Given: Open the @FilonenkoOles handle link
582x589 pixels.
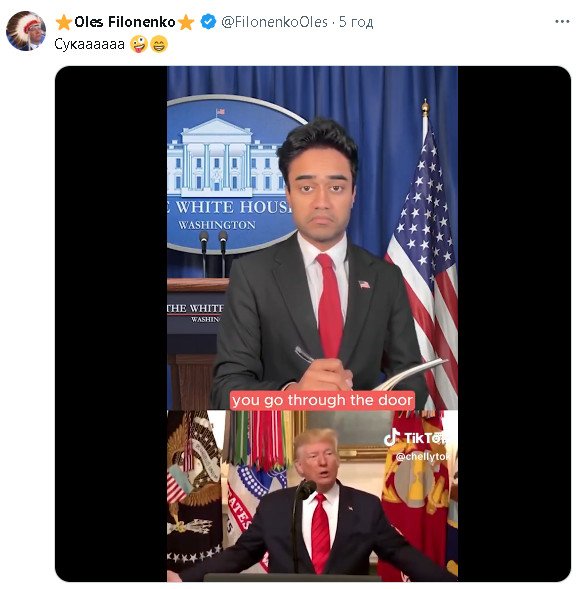Looking at the screenshot, I should pos(274,22).
